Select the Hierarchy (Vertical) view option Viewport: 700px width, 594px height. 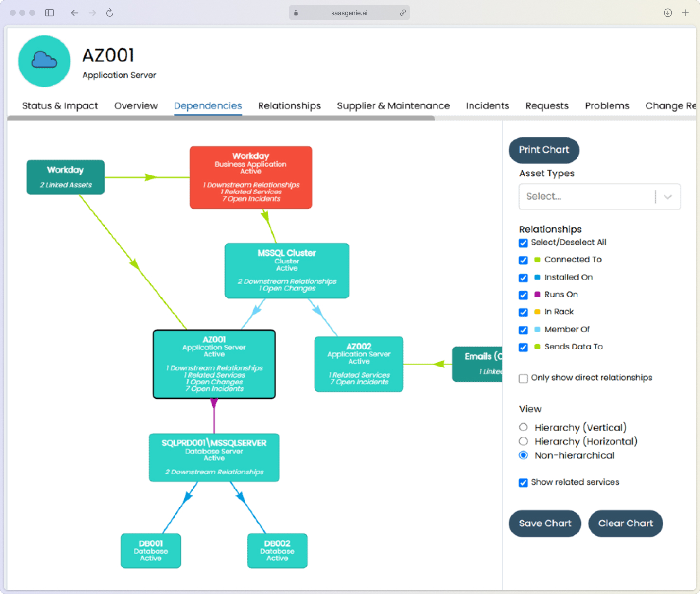click(x=523, y=427)
